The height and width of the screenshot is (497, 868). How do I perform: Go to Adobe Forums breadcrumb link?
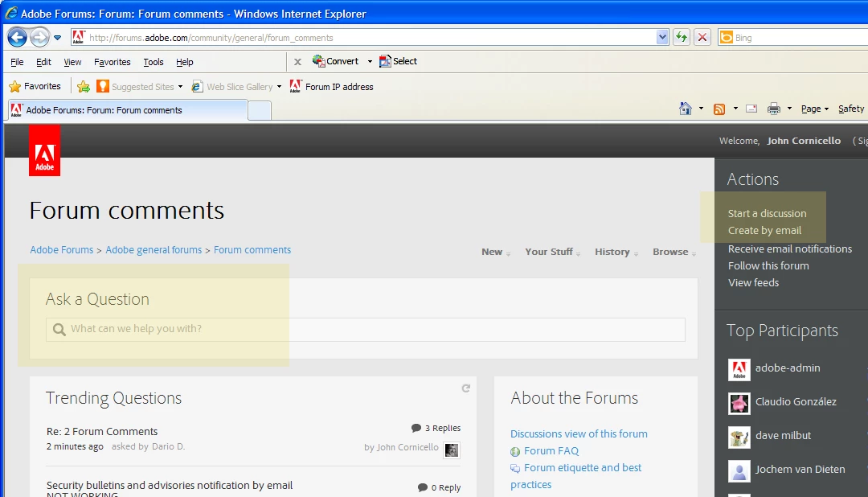tap(61, 250)
